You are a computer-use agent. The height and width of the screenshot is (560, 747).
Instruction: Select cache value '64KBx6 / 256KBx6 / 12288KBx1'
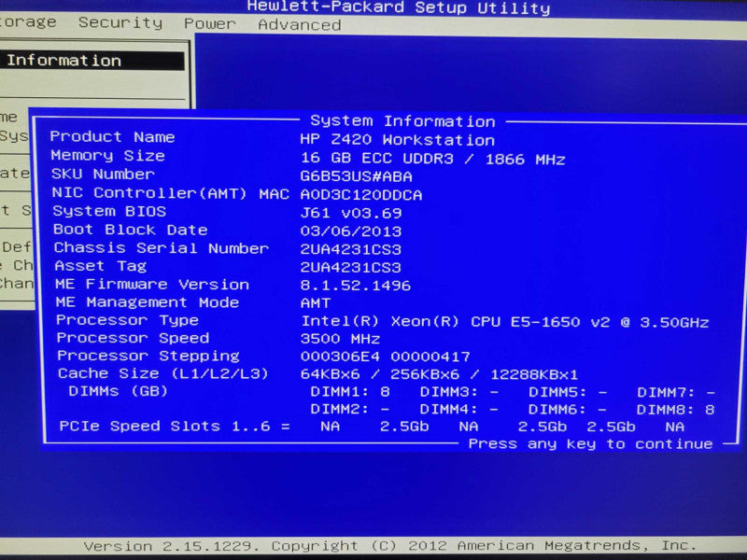point(439,375)
